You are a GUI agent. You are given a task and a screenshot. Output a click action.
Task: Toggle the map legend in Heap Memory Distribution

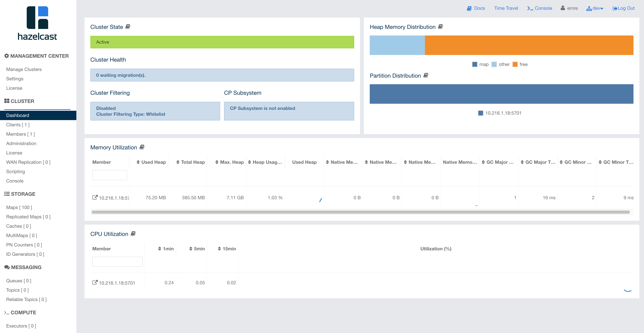coord(480,64)
